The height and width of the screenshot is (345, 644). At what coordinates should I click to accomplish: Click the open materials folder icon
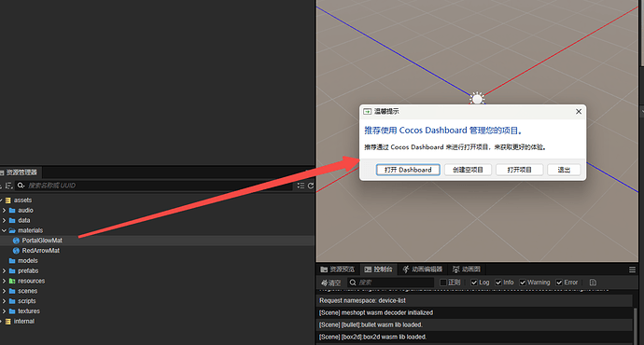coord(12,230)
